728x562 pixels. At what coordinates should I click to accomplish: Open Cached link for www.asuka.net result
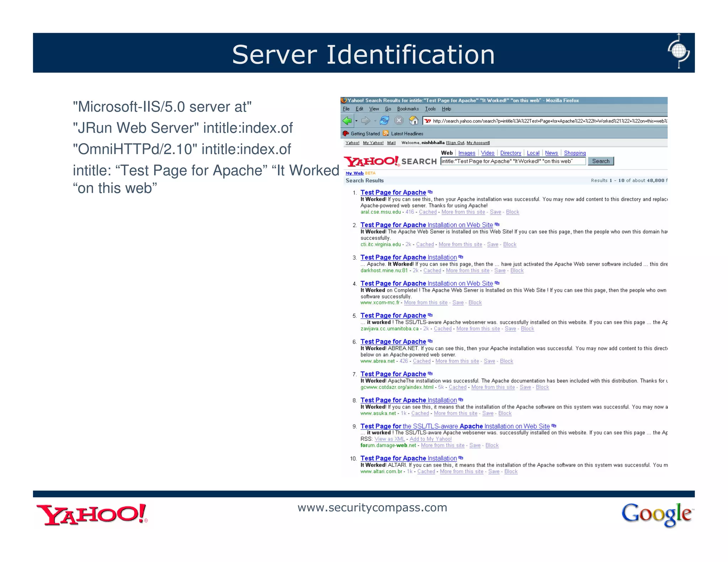tap(420, 414)
